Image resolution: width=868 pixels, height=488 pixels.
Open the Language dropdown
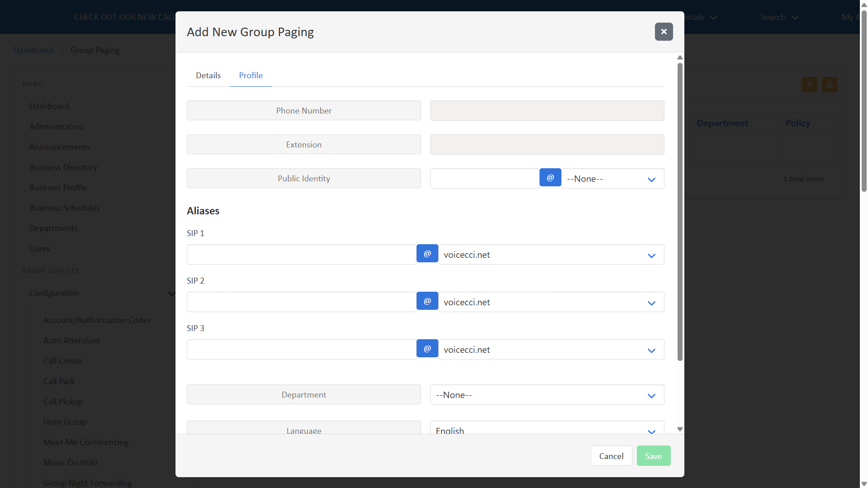[546, 429]
